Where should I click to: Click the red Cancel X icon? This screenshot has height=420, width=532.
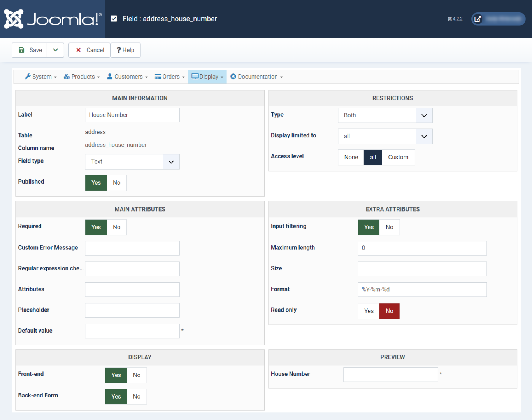coord(79,50)
